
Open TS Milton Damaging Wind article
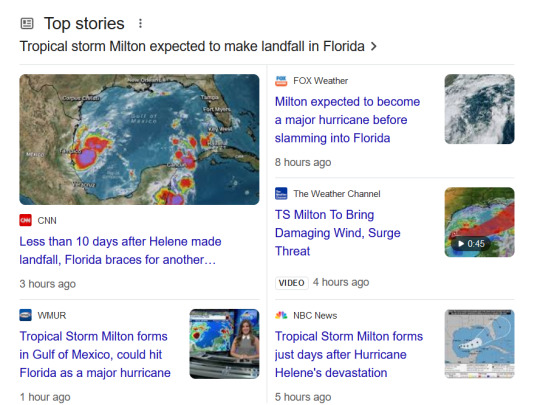coord(338,233)
